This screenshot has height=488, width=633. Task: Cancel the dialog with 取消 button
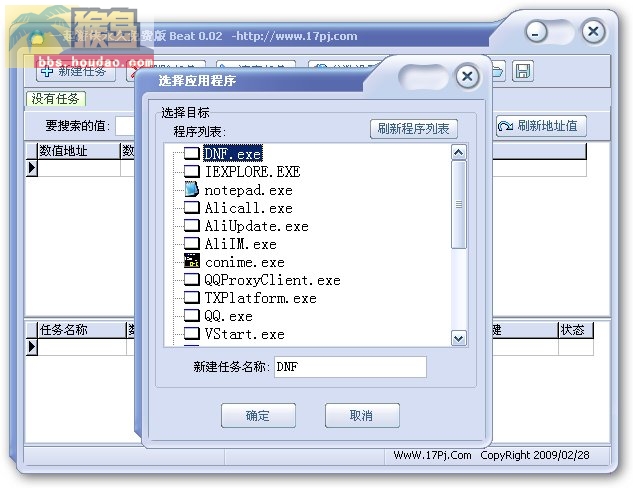click(x=362, y=415)
